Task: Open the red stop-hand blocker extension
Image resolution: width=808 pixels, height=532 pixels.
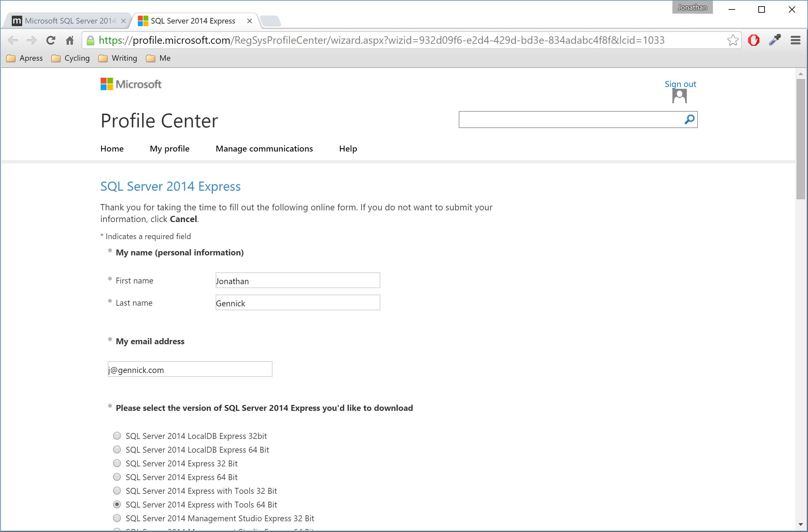Action: [754, 40]
